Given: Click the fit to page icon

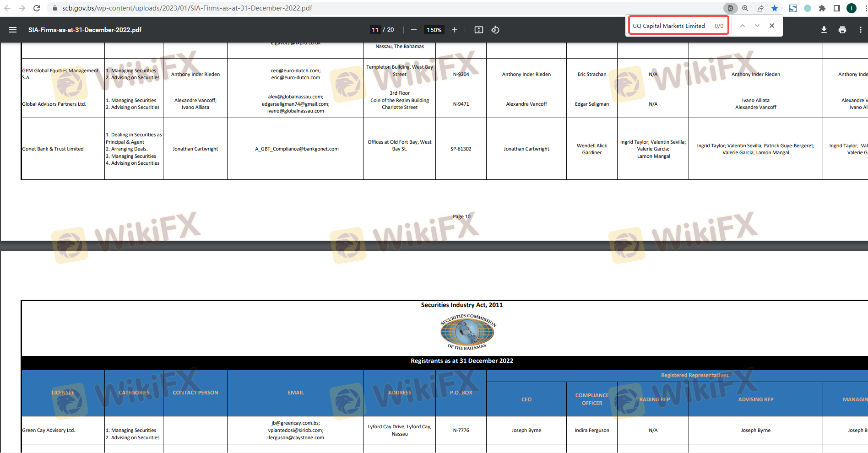Looking at the screenshot, I should [x=479, y=30].
